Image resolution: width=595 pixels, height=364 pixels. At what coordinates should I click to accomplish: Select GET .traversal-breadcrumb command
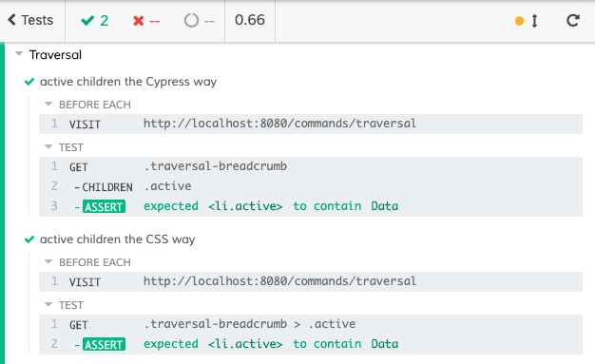[x=311, y=166]
